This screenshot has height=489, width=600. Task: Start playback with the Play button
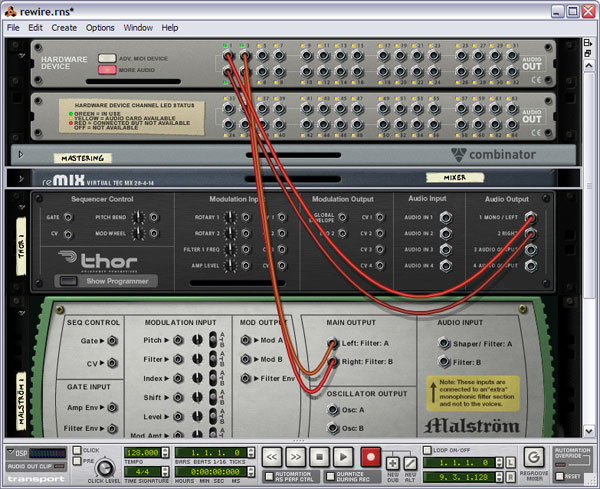pos(343,455)
